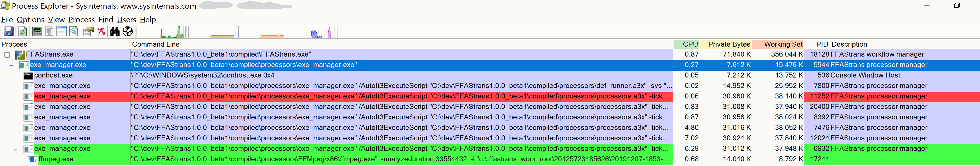Open the Options menu
The image size is (980, 166).
(x=30, y=19)
